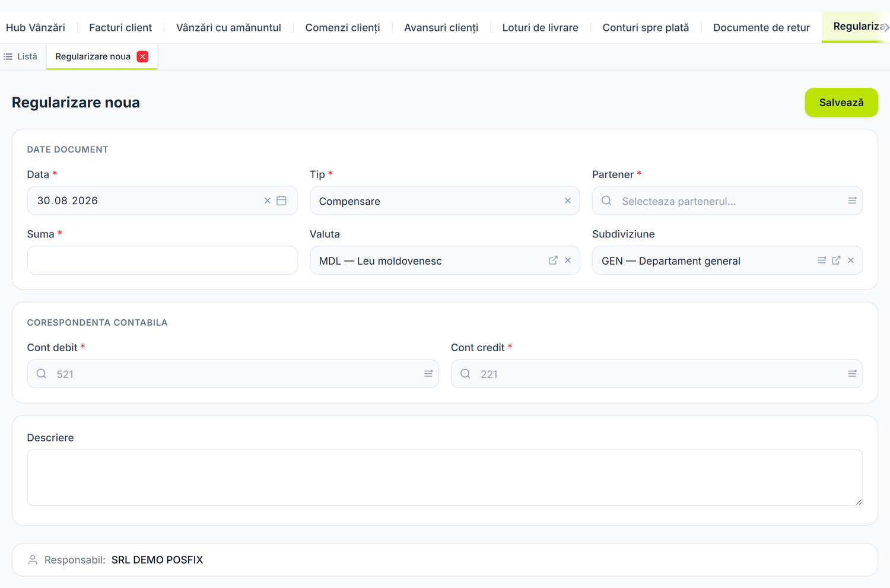Viewport: 890px width, 588px height.
Task: Clear the Subdiviziune selection
Action: [851, 260]
